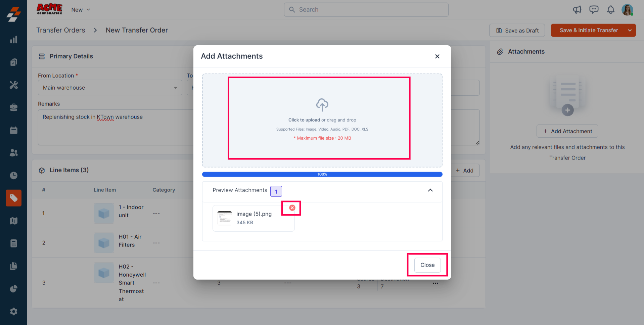Click the 'Primary Details' section heading
This screenshot has height=325, width=644.
(x=71, y=56)
